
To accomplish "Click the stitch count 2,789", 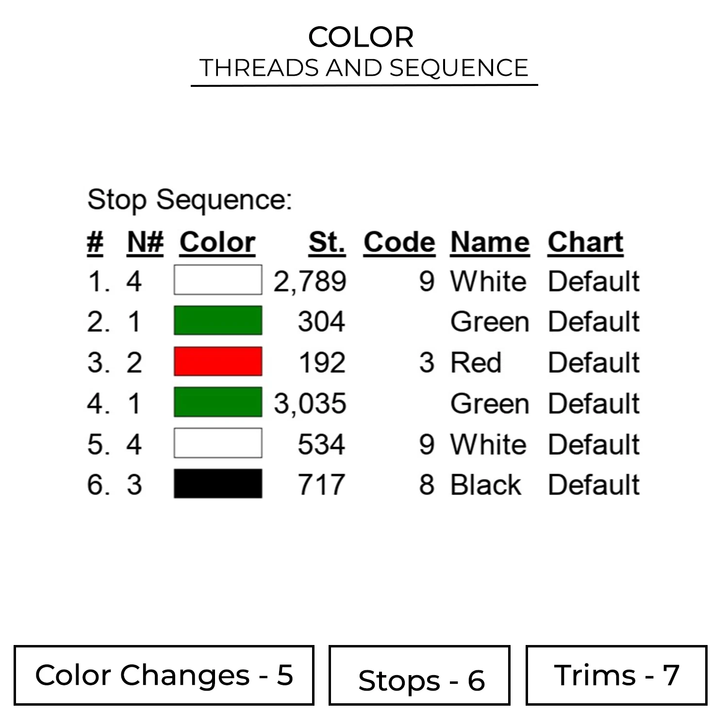I will pos(310,281).
